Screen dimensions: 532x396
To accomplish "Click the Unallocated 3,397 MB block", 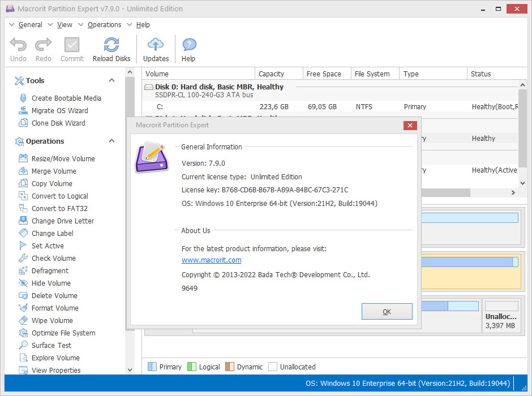I will click(501, 316).
